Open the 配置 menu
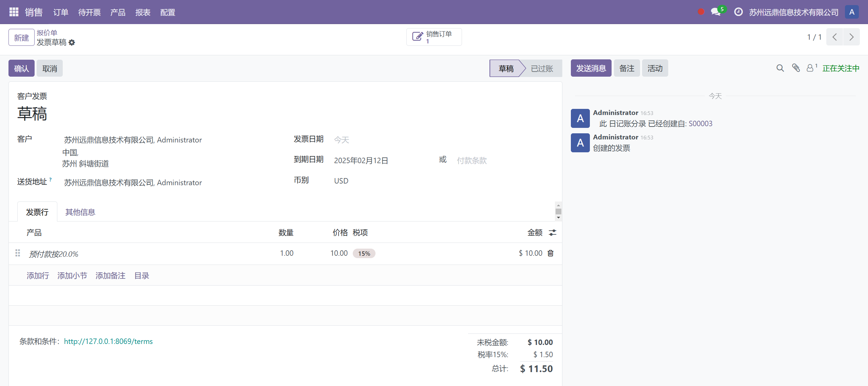This screenshot has width=868, height=386. 168,13
